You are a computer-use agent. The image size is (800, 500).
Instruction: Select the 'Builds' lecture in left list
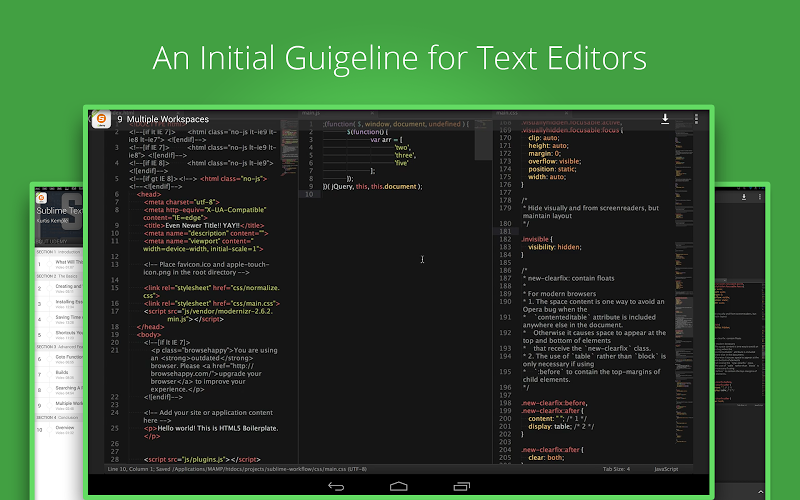(62, 371)
